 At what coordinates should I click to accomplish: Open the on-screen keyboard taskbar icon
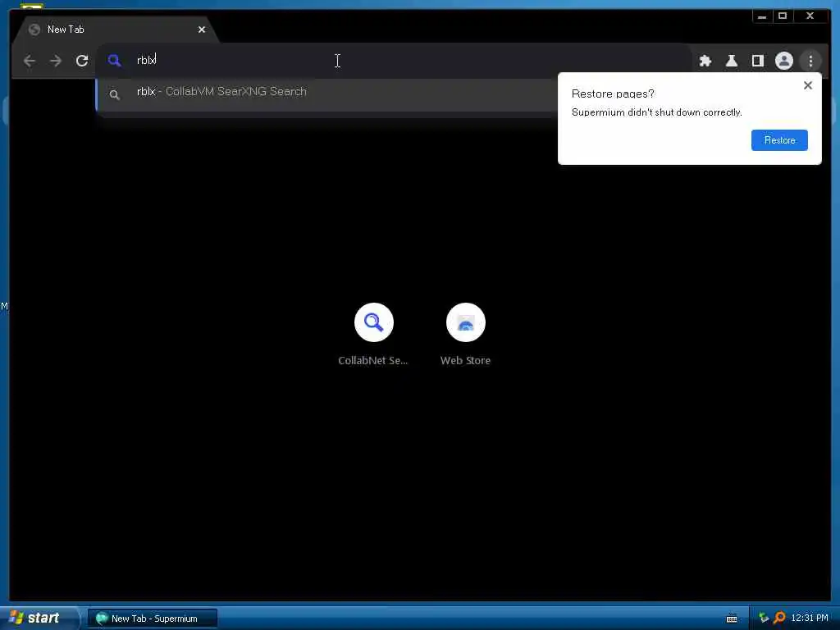click(731, 619)
